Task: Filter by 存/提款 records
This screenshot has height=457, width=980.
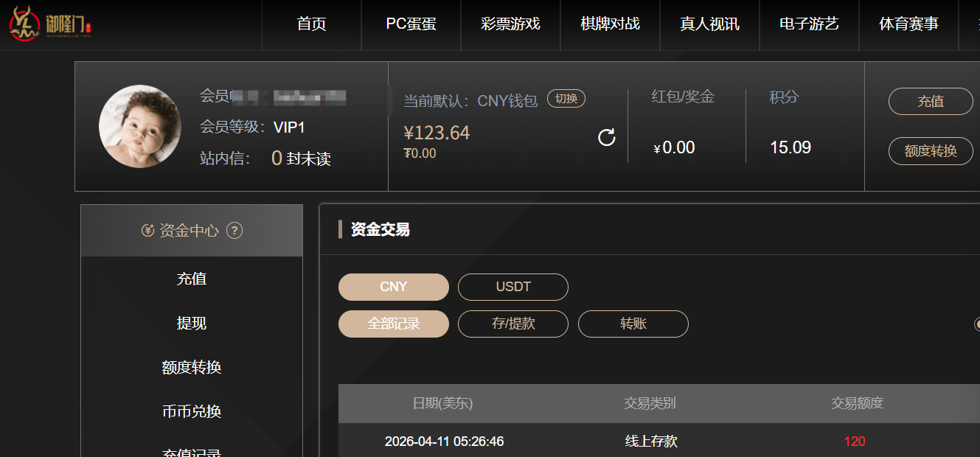Action: point(513,324)
